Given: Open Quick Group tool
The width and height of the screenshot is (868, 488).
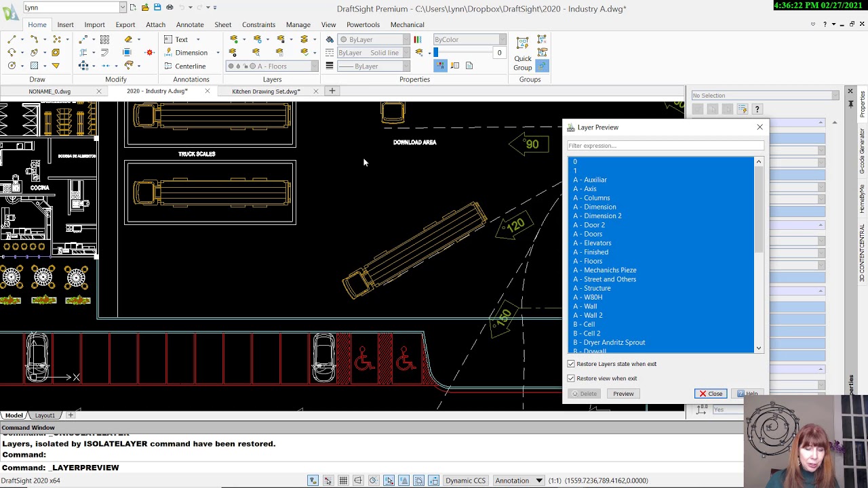Looking at the screenshot, I should [522, 54].
